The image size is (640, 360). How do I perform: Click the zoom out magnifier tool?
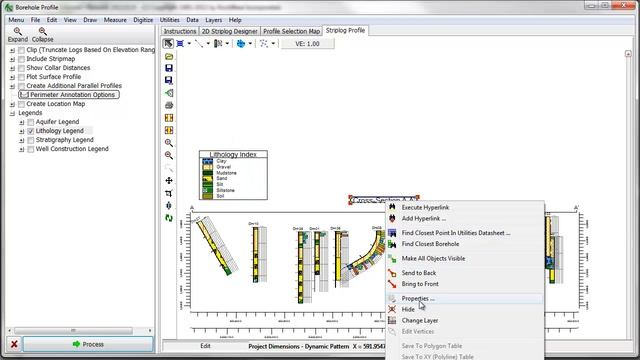169,155
